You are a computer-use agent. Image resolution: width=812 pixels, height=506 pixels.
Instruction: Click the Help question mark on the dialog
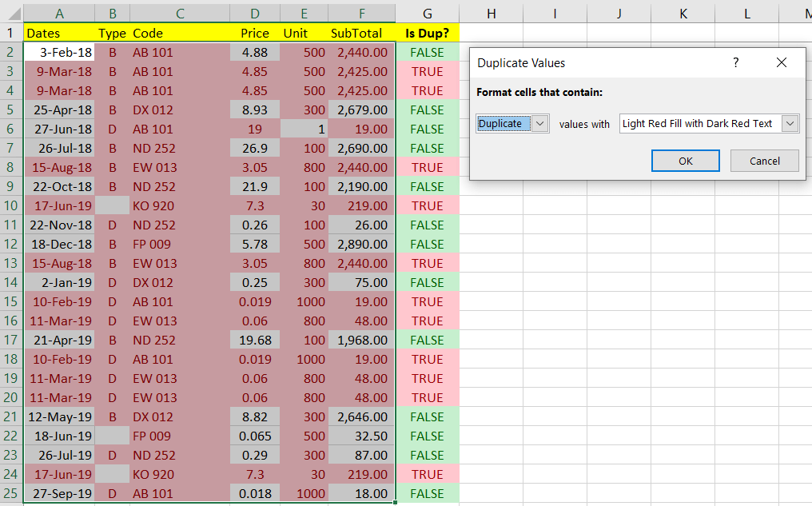point(735,62)
